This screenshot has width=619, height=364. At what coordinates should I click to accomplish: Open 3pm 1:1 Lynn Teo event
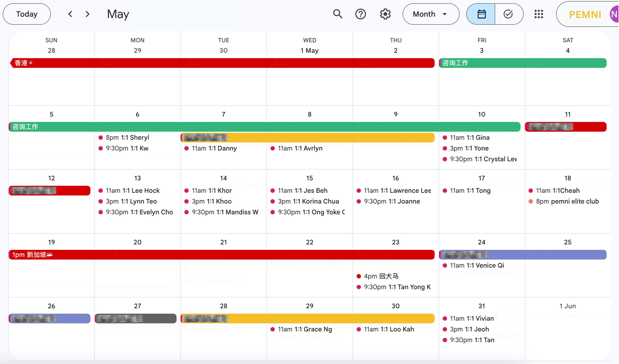click(128, 201)
